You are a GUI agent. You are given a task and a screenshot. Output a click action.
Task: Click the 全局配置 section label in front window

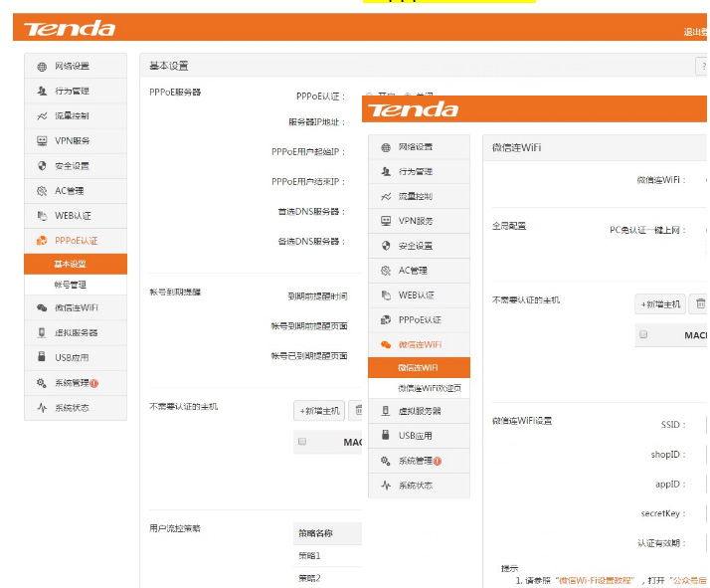pyautogui.click(x=509, y=226)
